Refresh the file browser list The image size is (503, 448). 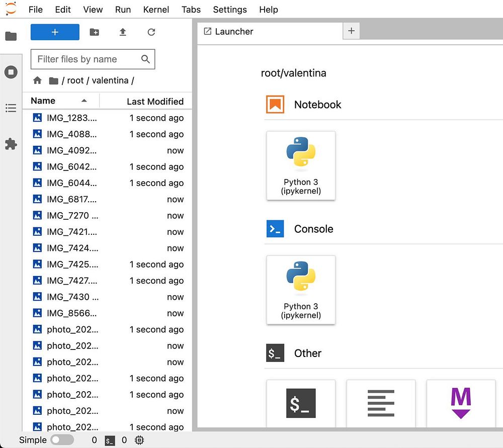click(x=151, y=32)
